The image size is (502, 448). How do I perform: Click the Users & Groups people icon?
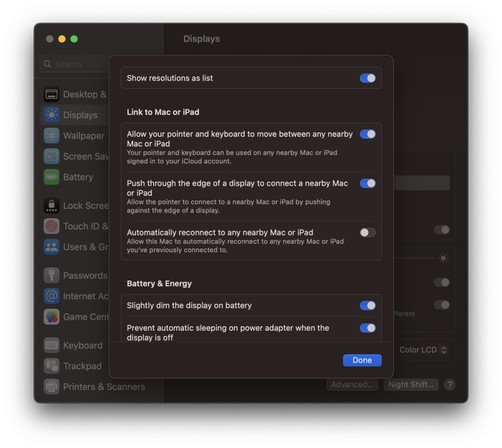coord(51,247)
